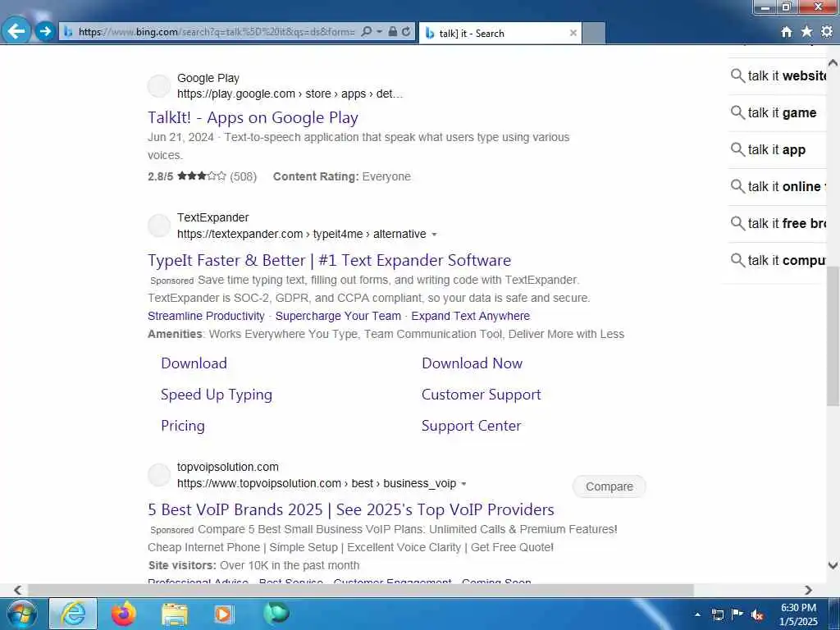This screenshot has width=840, height=630.
Task: Open '5 Best VoIP Brands 2025' ad link
Action: (351, 509)
